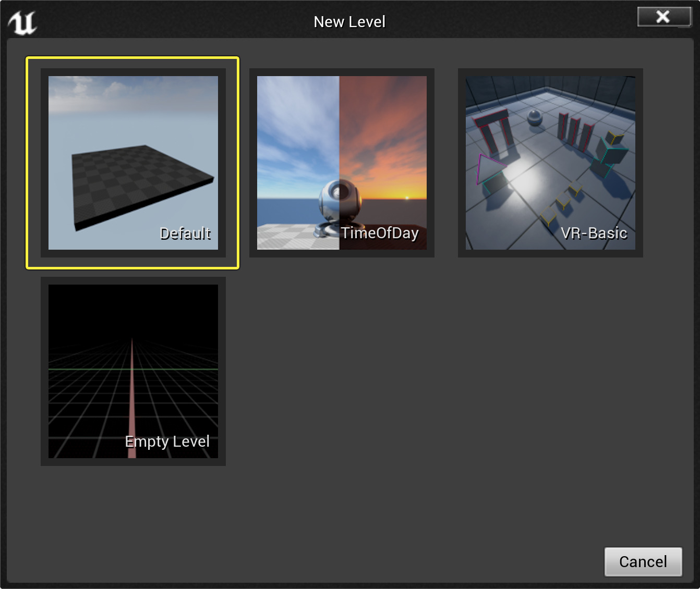Click the "Empty Level" label text

click(167, 441)
